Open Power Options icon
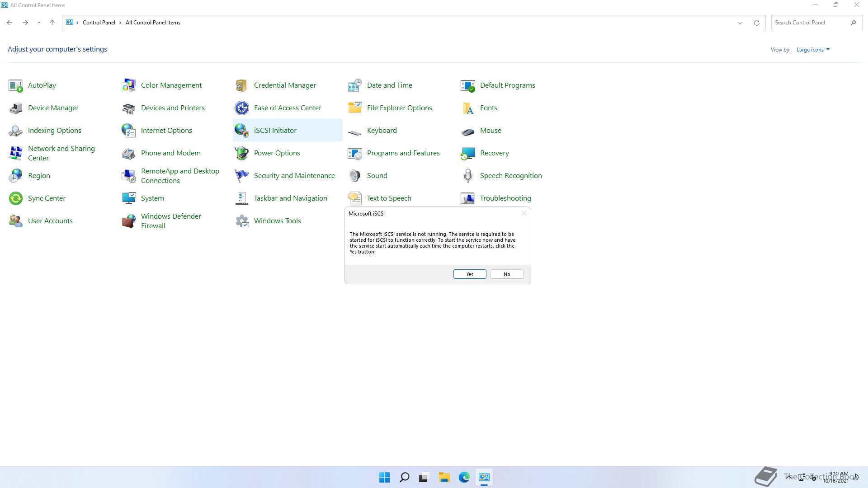 tap(241, 153)
